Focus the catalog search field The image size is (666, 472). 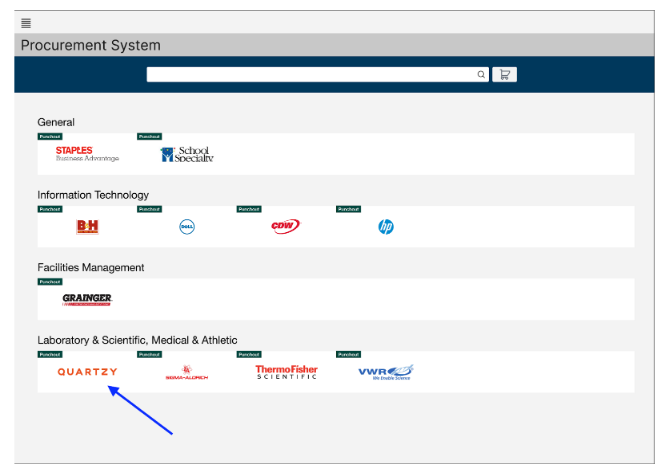(318, 74)
